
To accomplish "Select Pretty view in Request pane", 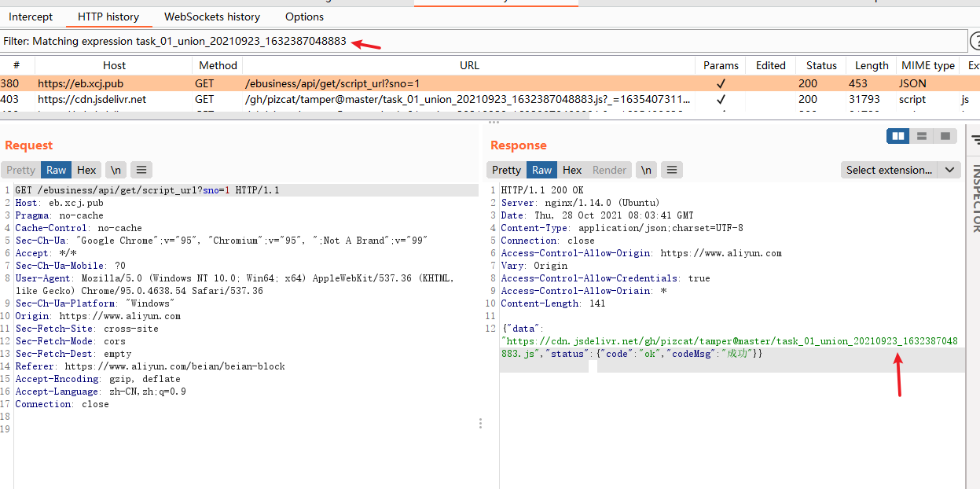I will pyautogui.click(x=21, y=170).
